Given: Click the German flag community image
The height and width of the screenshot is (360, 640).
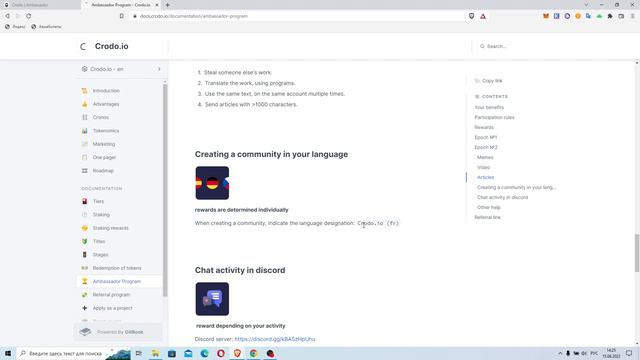Looking at the screenshot, I should click(x=212, y=183).
